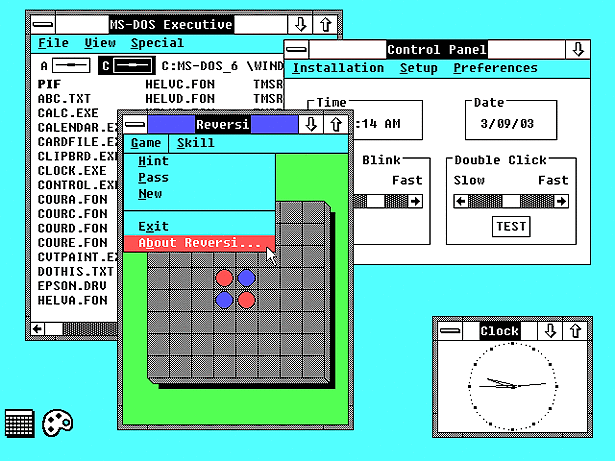The width and height of the screenshot is (615, 461).
Task: Select EPSON.DRV in the file list
Action: pos(72,286)
